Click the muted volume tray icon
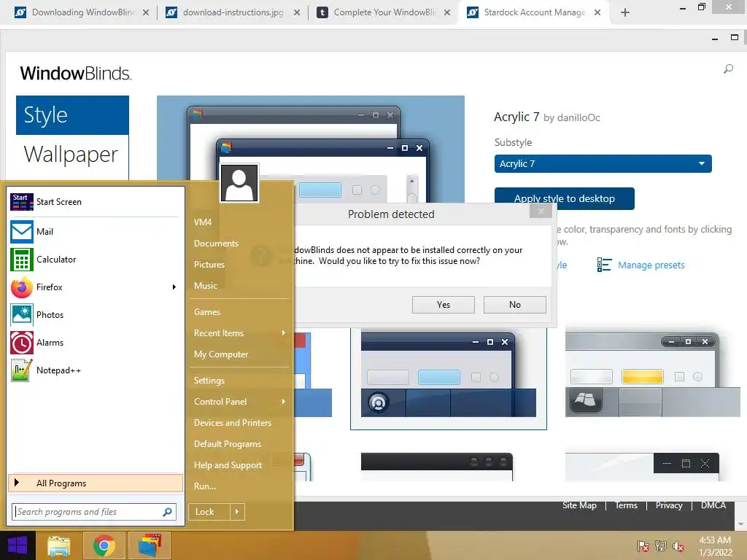Screen dimensions: 747x560 click(678, 545)
